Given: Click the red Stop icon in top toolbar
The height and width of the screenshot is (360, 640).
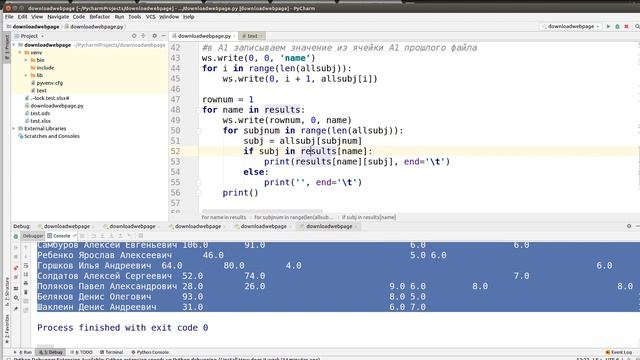Looking at the screenshot, I should pos(626,27).
